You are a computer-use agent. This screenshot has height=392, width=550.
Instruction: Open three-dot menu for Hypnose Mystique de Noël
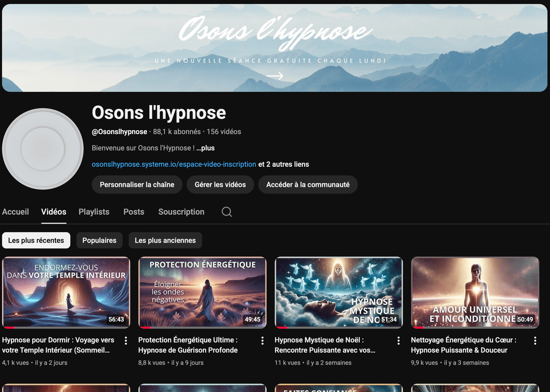(399, 341)
